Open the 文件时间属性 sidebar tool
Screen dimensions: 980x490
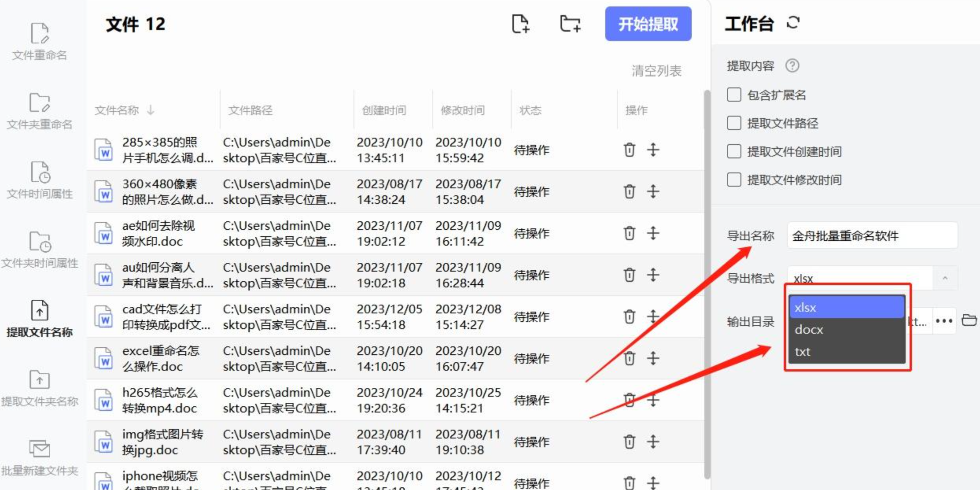click(x=39, y=181)
